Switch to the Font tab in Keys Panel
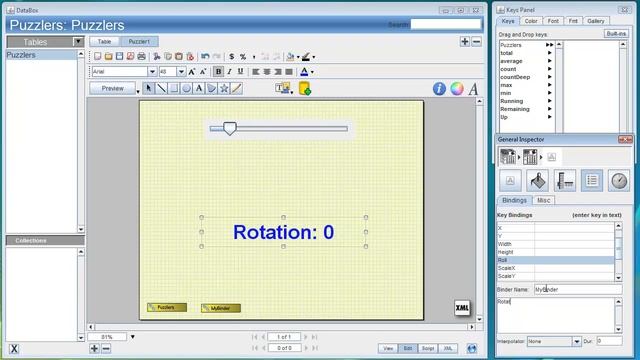Image resolution: width=640 pixels, height=360 pixels. [553, 21]
